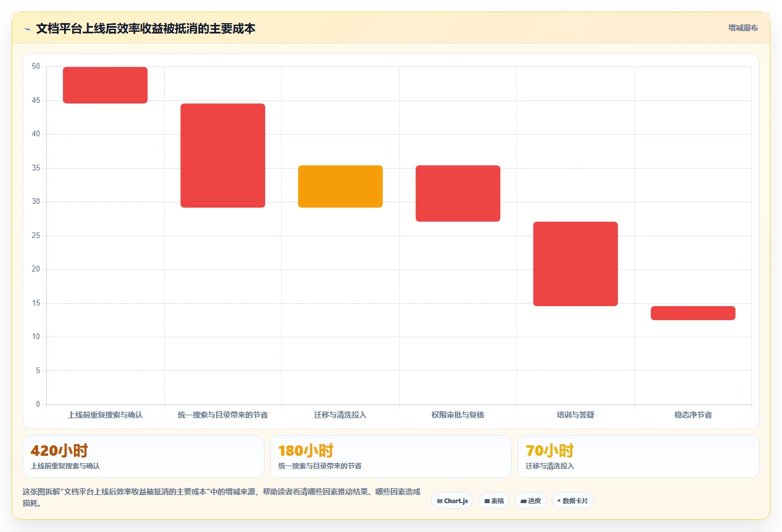Click x-axis label 统一搜索与目录带来的节省
This screenshot has width=782, height=532.
tap(223, 415)
